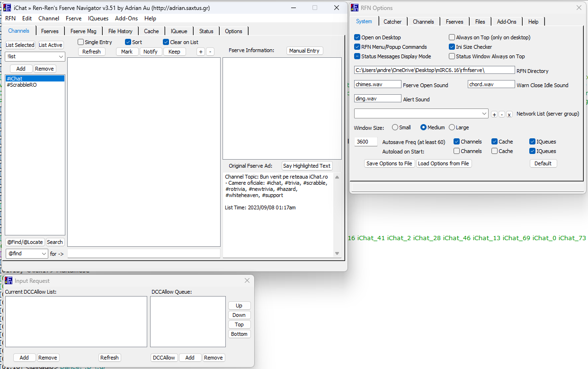Viewport: 588px width, 369px height.
Task: Select the Large window size
Action: coord(452,127)
